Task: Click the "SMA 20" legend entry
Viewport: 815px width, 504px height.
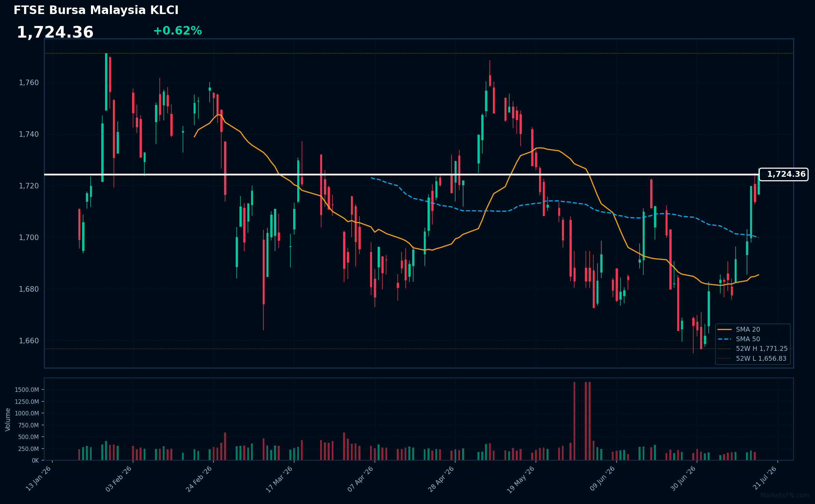Action: point(739,330)
